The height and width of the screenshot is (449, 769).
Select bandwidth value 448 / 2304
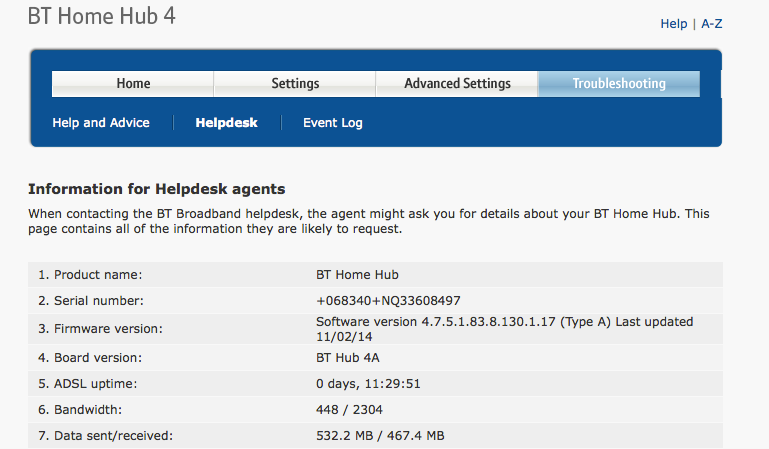click(x=349, y=409)
